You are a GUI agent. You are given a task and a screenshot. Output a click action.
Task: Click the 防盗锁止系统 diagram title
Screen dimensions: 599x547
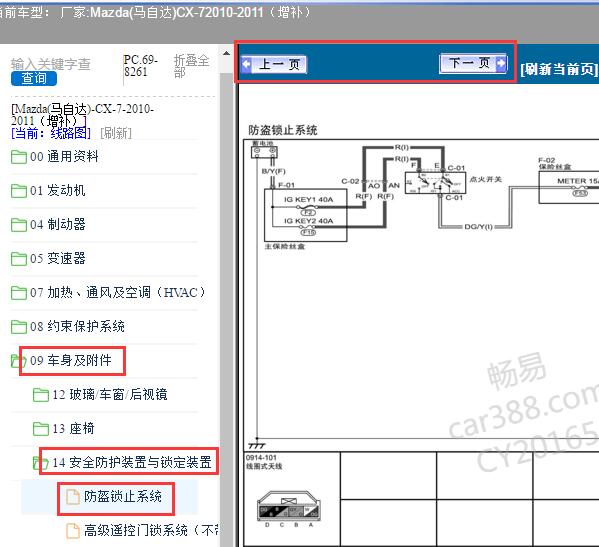pyautogui.click(x=283, y=130)
